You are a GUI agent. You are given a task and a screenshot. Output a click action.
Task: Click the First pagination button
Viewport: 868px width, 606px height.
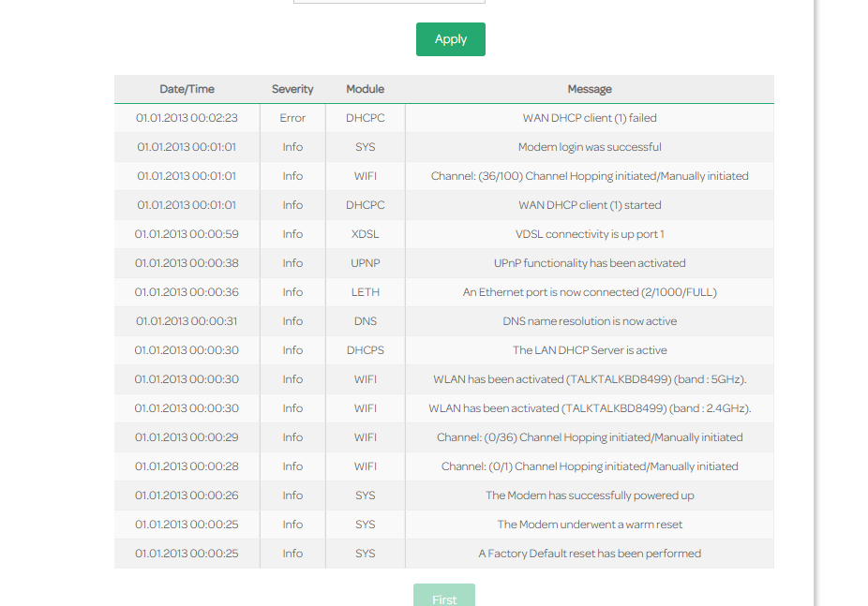coord(444,598)
